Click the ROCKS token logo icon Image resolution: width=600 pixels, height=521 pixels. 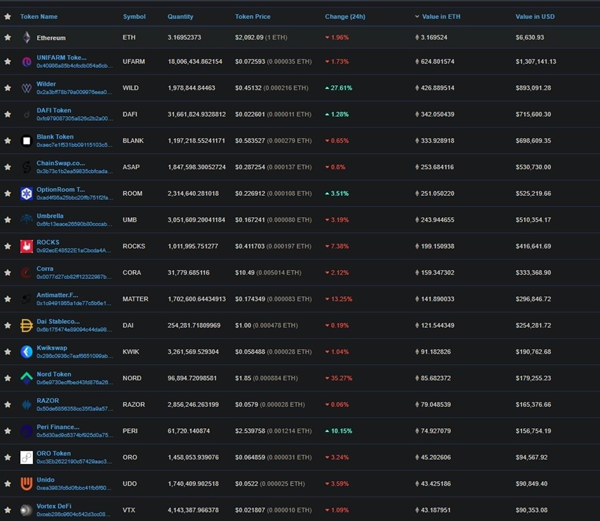[26, 246]
